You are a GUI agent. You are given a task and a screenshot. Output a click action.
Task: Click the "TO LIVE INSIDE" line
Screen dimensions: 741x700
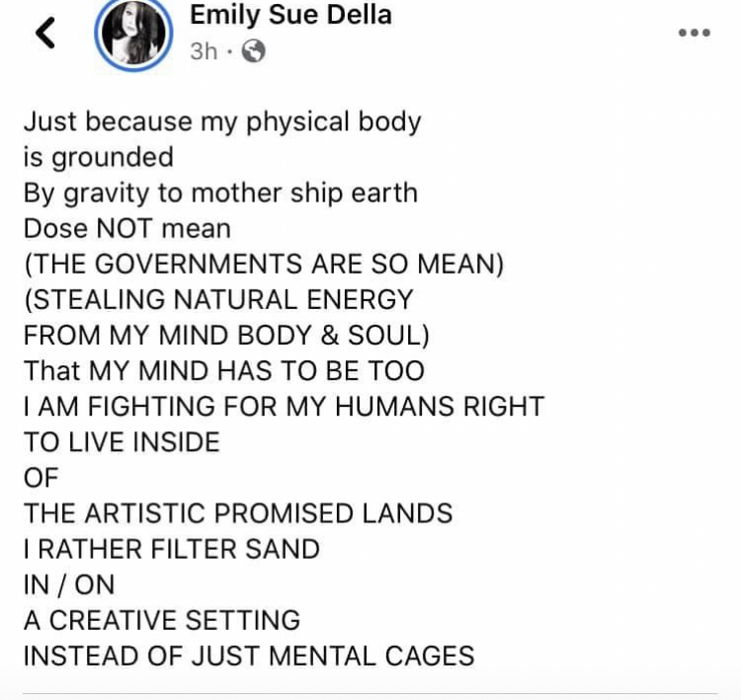(122, 441)
